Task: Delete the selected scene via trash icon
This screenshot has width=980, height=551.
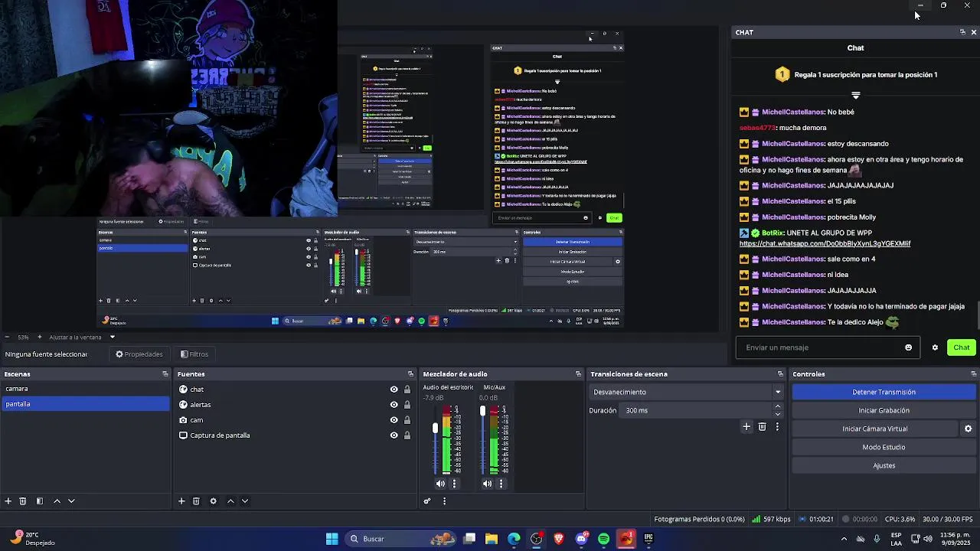Action: click(x=23, y=501)
